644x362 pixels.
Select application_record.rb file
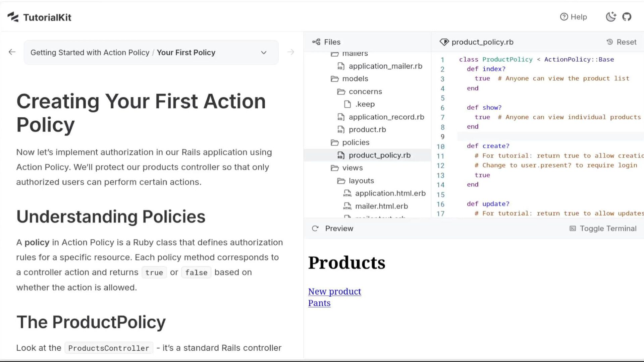[x=386, y=117]
